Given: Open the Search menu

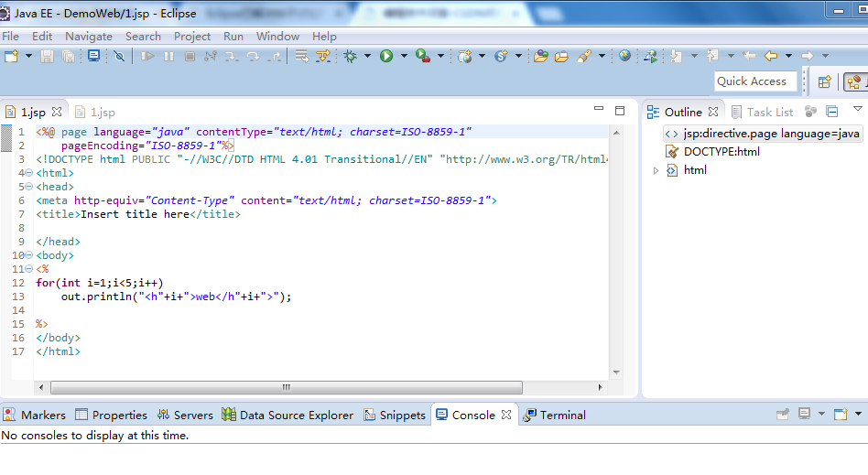Looking at the screenshot, I should coord(143,37).
